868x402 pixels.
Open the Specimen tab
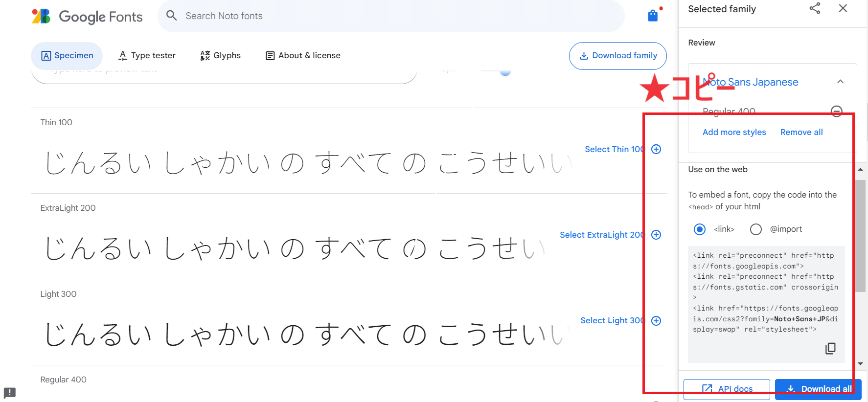point(67,56)
